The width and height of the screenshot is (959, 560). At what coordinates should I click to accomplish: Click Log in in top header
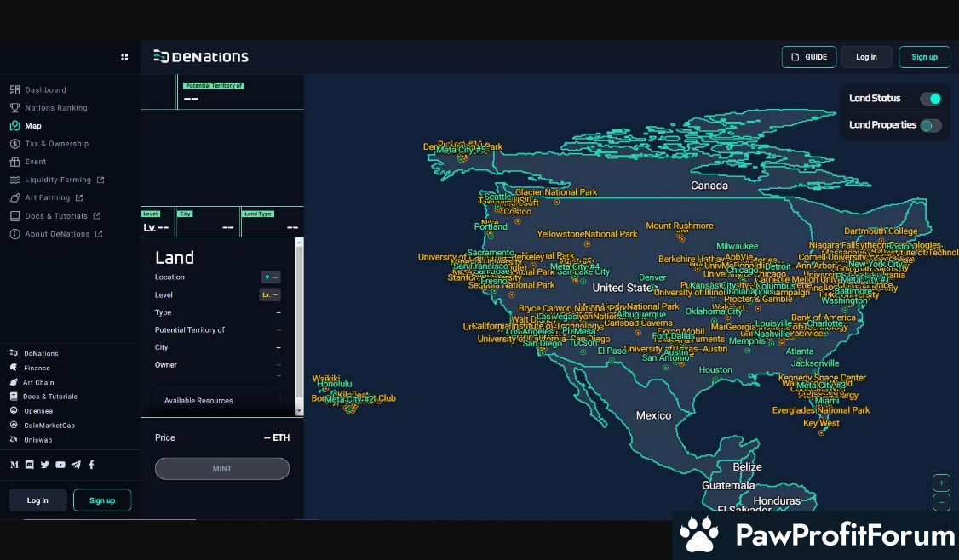tap(866, 57)
